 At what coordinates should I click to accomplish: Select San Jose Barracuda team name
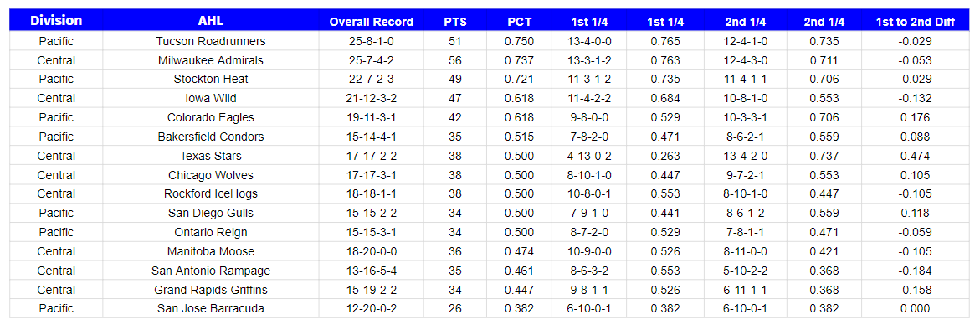(x=211, y=309)
